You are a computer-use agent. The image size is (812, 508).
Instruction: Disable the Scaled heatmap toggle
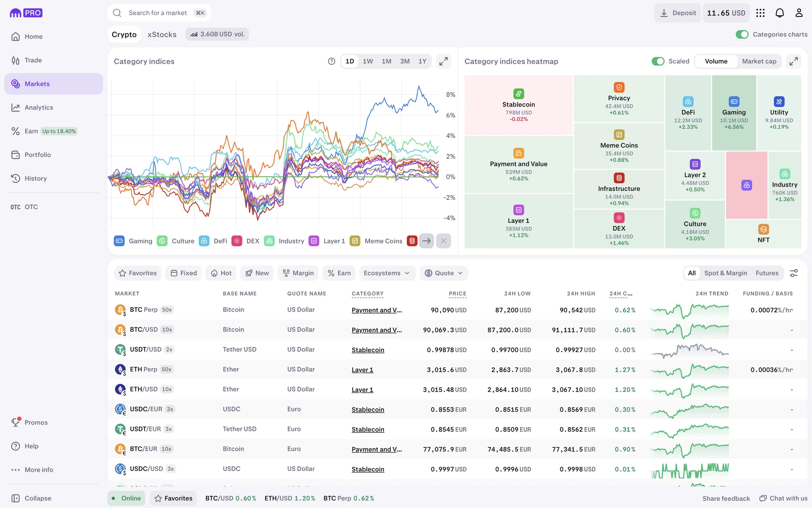(658, 61)
